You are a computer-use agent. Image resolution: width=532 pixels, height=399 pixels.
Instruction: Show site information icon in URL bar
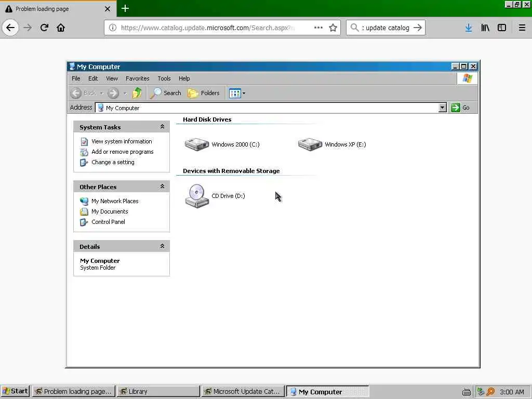113,28
